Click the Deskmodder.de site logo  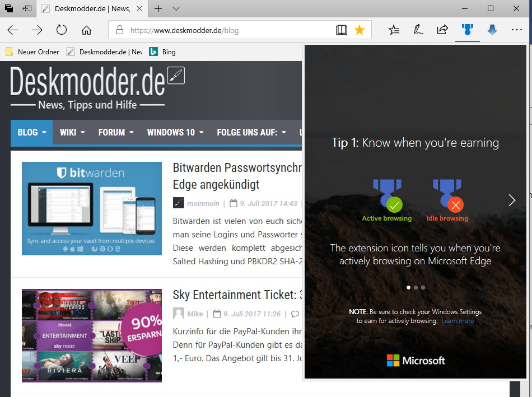click(97, 87)
